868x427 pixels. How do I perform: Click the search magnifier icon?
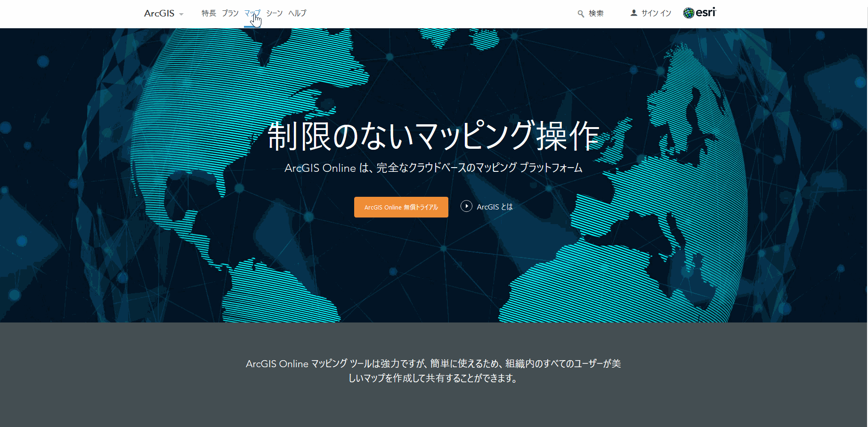point(581,14)
